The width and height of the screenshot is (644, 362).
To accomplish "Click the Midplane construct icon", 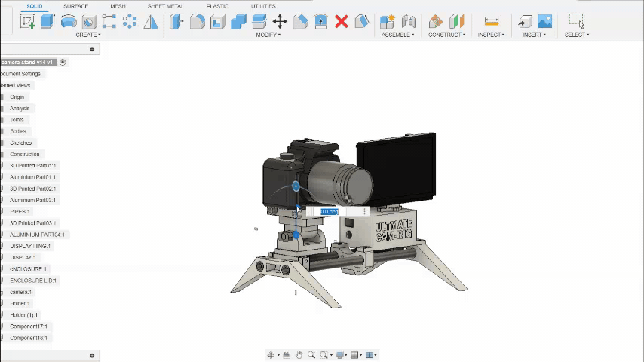I will point(457,21).
